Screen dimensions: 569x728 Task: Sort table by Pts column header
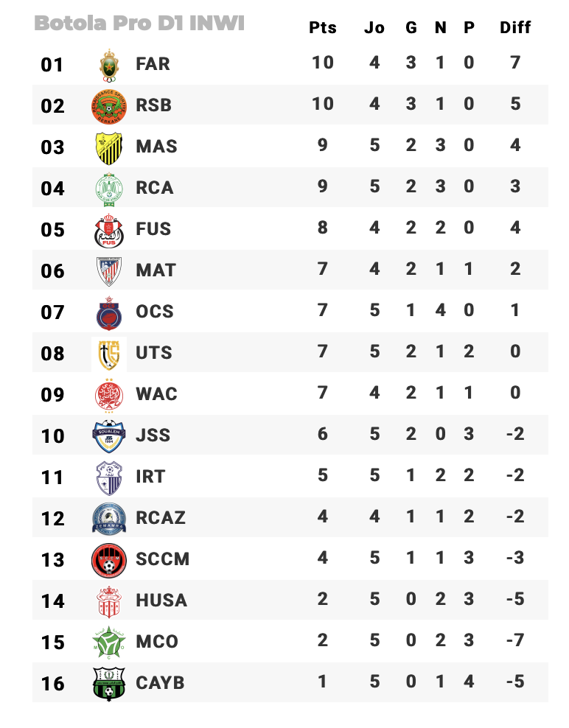323,28
